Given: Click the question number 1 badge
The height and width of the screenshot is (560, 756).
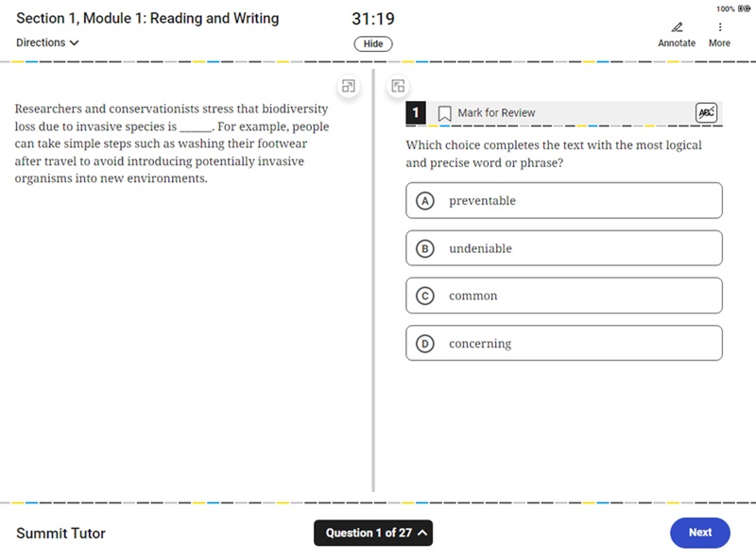Looking at the screenshot, I should 416,113.
